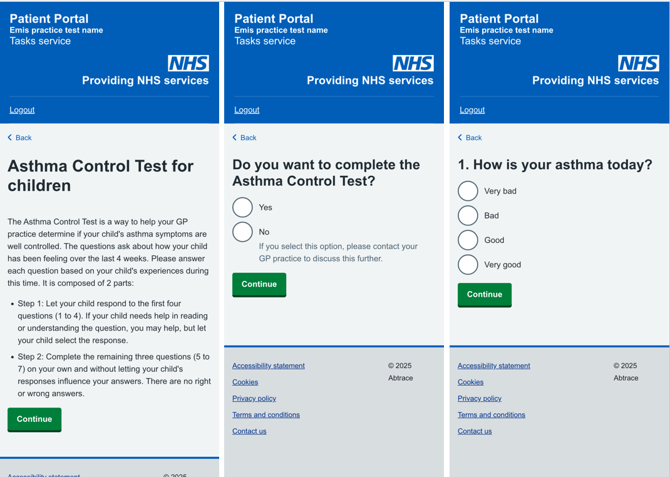Open Cookies link in right footer
Image resolution: width=670 pixels, height=477 pixels.
coord(471,382)
